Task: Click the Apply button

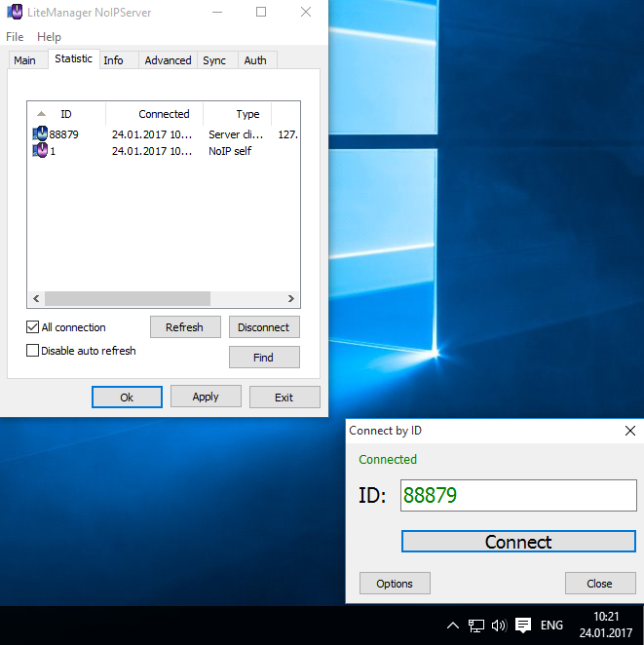Action: coord(206,397)
